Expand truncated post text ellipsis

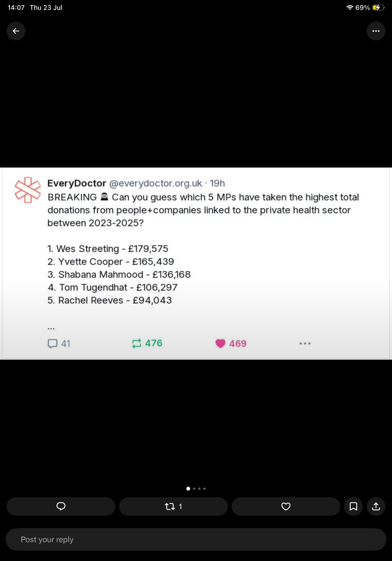[51, 329]
